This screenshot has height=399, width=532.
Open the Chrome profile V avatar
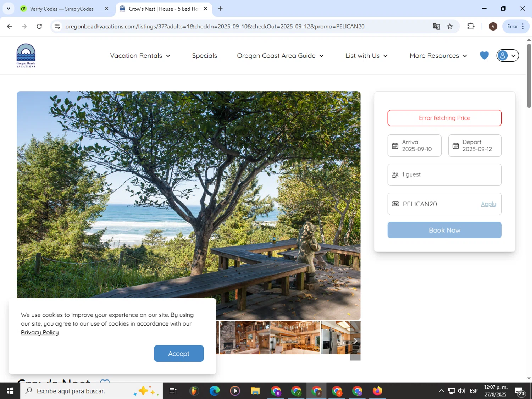[x=493, y=26]
